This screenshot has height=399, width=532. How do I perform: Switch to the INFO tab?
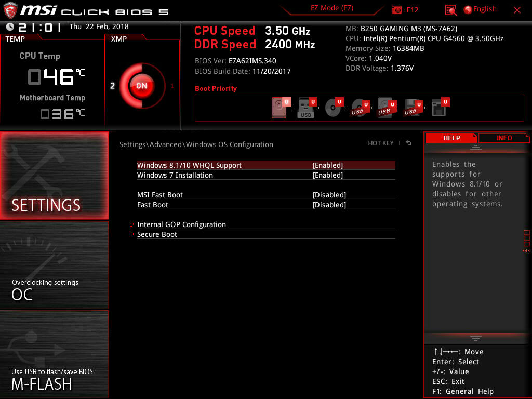coord(504,138)
